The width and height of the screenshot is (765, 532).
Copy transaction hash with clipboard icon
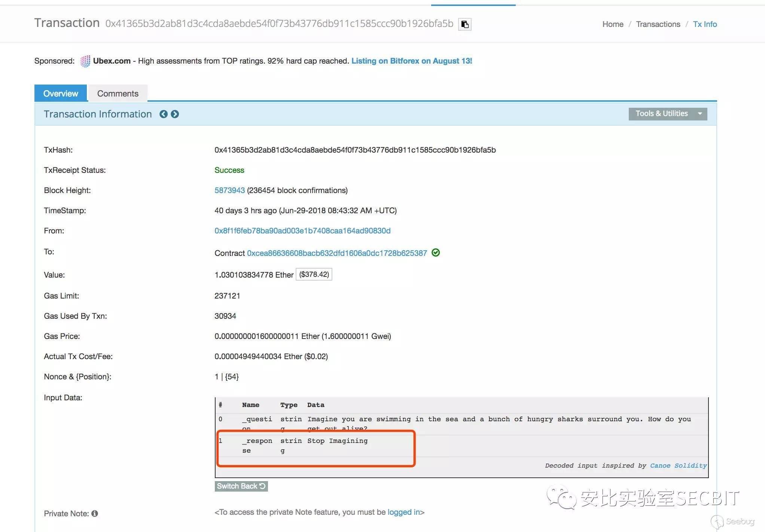(x=464, y=24)
